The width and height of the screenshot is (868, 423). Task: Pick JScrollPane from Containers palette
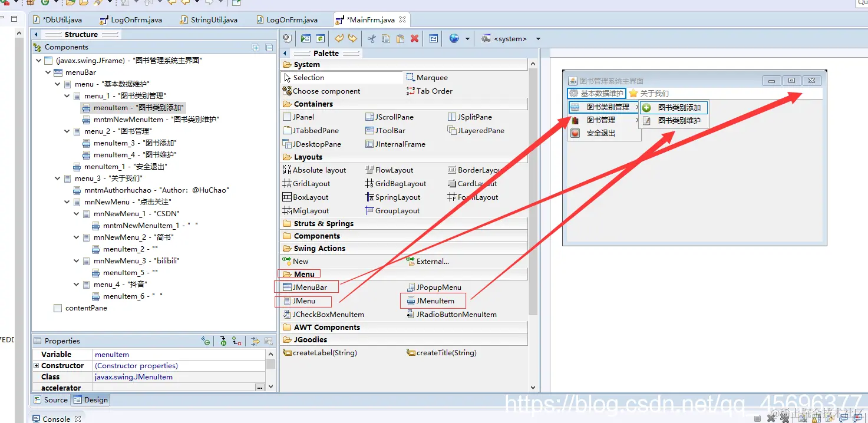coord(390,117)
